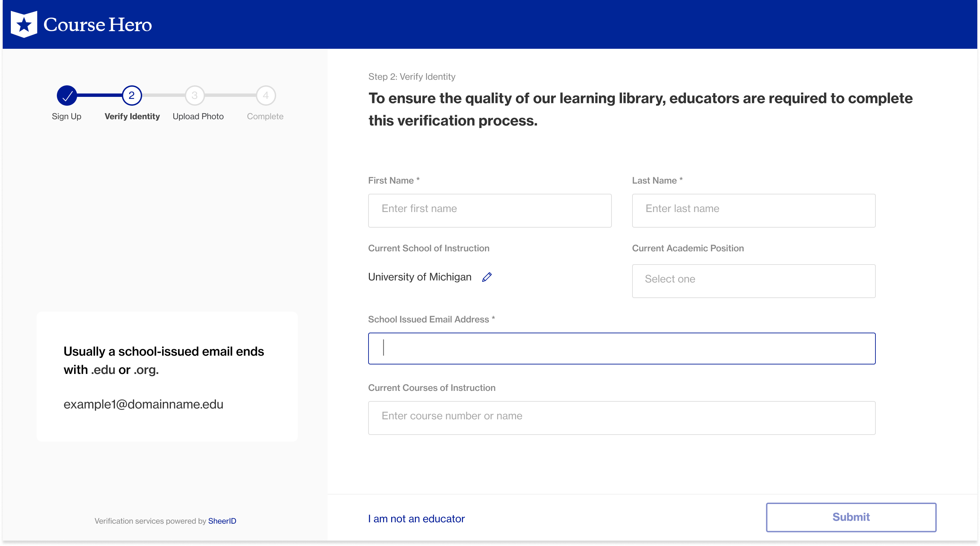
Task: Click the Upload Photo step label
Action: (x=198, y=117)
